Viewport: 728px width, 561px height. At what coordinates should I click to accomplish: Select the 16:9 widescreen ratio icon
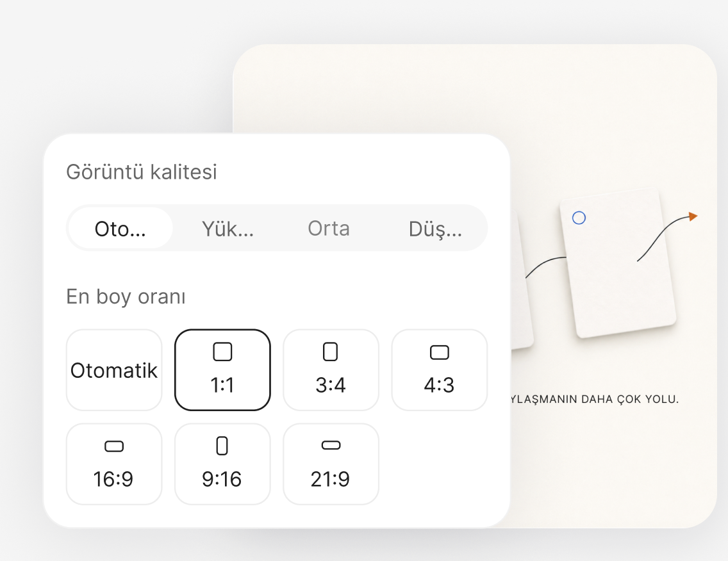(114, 446)
